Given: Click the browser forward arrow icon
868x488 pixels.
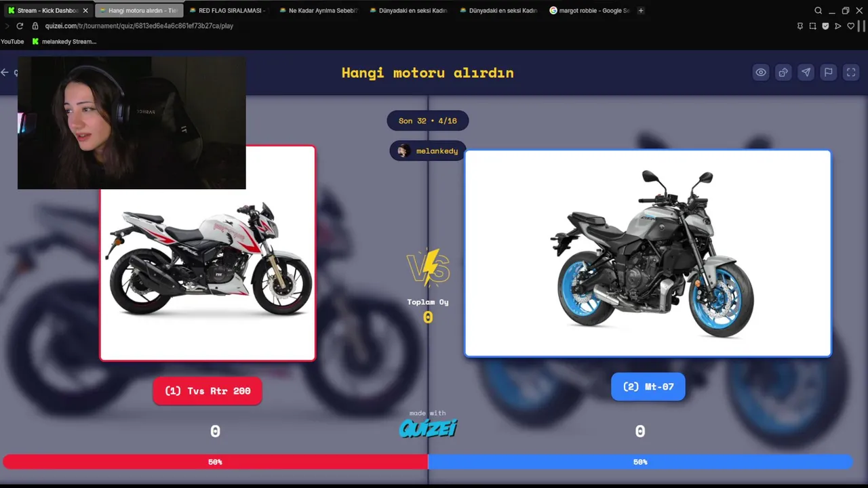Looking at the screenshot, I should coord(6,26).
